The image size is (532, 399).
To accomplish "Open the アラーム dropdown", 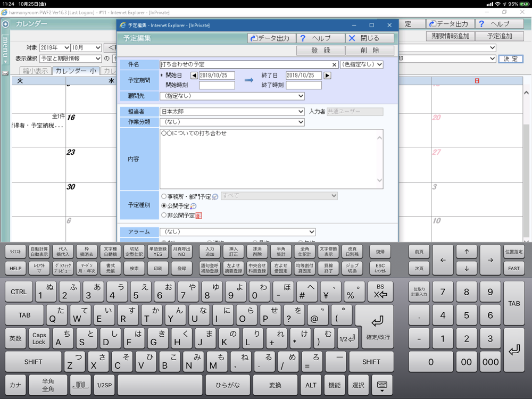I will tap(237, 232).
